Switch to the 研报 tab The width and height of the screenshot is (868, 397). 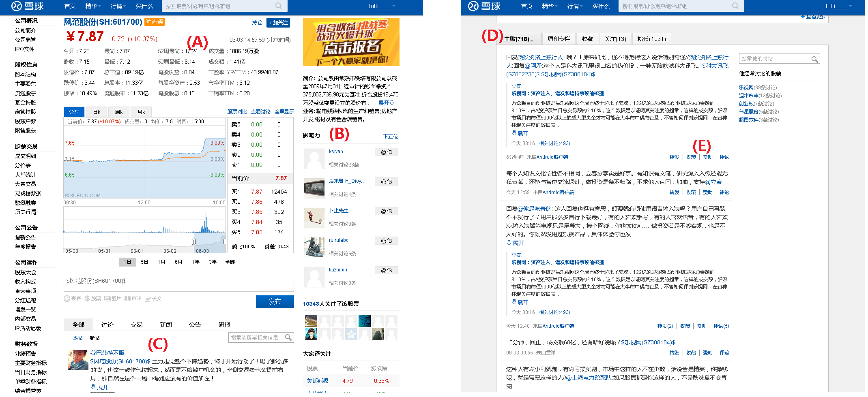(x=224, y=325)
